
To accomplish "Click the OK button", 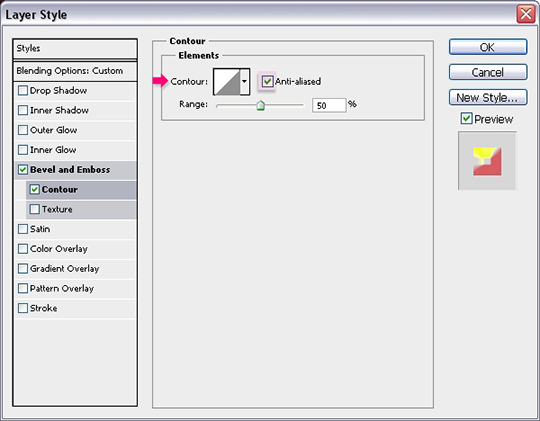I will point(488,47).
